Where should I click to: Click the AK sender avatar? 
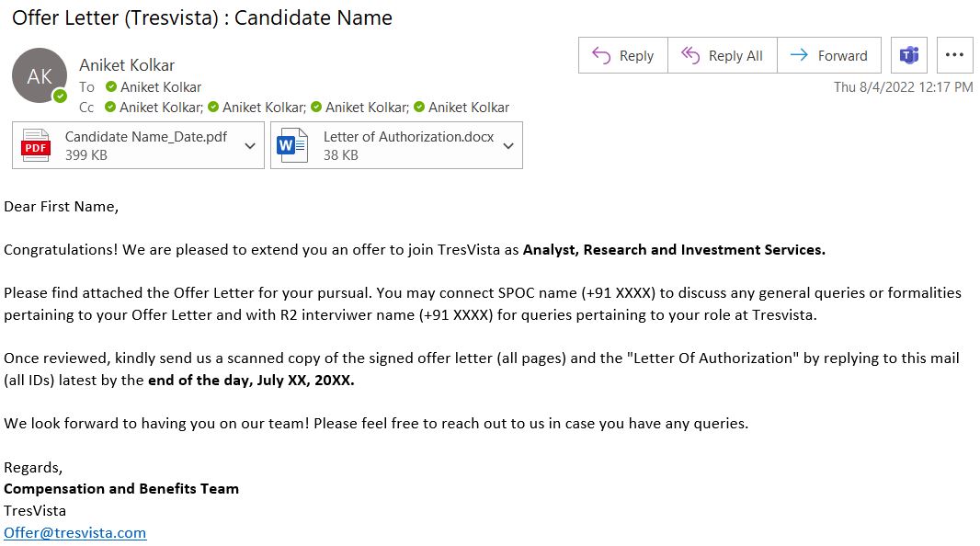40,75
